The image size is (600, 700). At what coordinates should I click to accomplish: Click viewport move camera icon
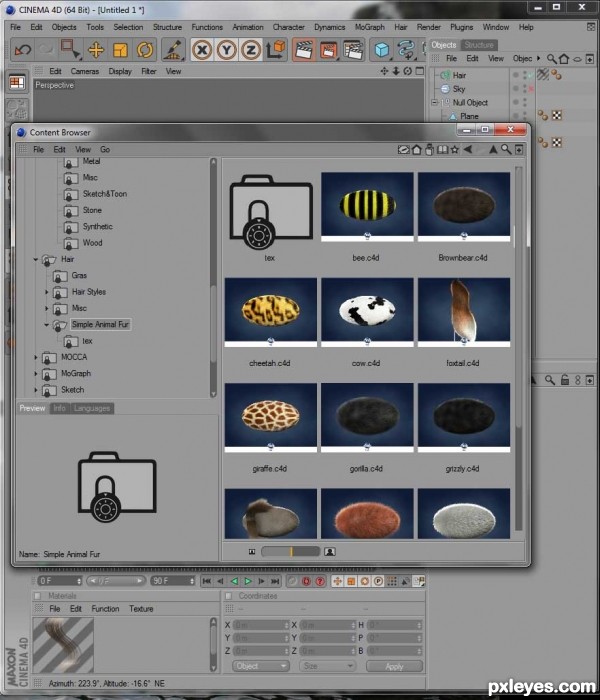tap(384, 71)
